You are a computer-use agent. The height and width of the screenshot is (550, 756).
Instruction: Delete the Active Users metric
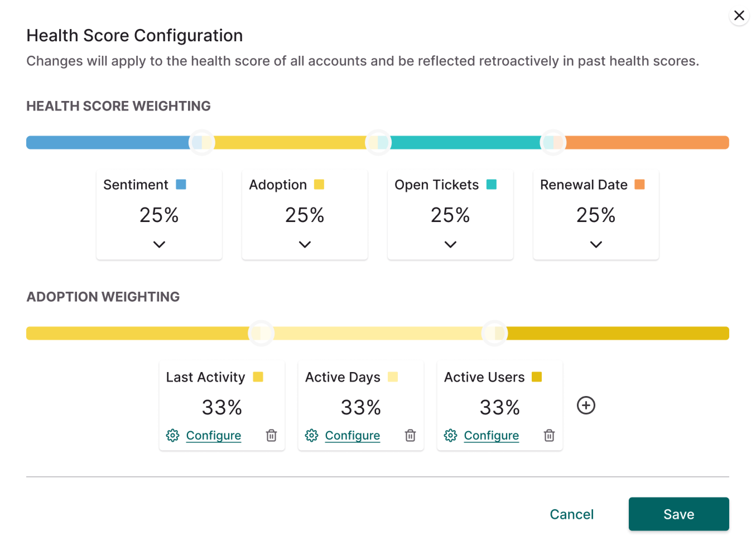click(549, 435)
